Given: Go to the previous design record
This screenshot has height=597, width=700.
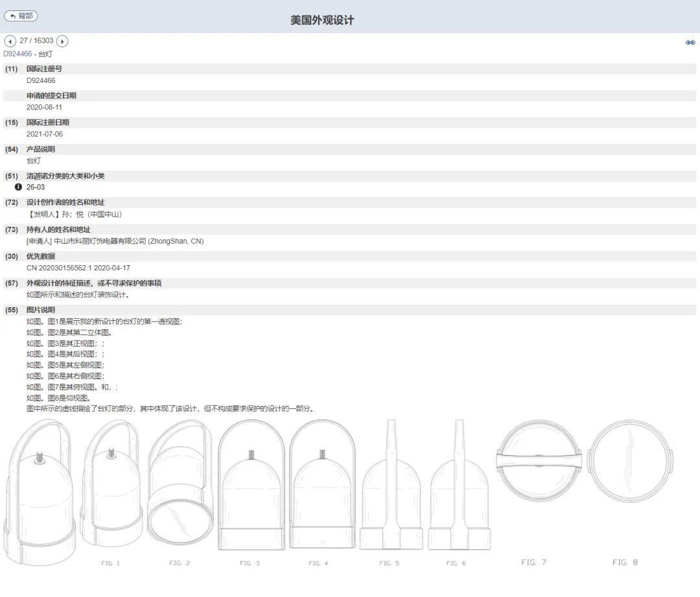Looking at the screenshot, I should click(x=10, y=41).
